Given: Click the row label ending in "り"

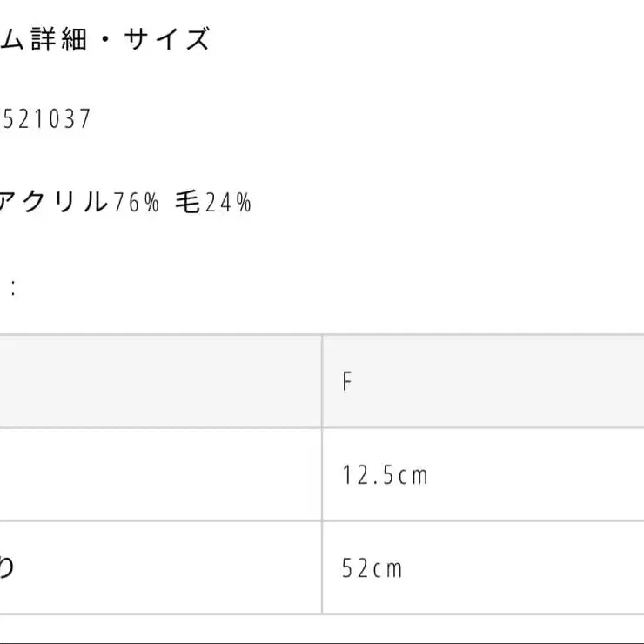Looking at the screenshot, I should coord(7,568).
